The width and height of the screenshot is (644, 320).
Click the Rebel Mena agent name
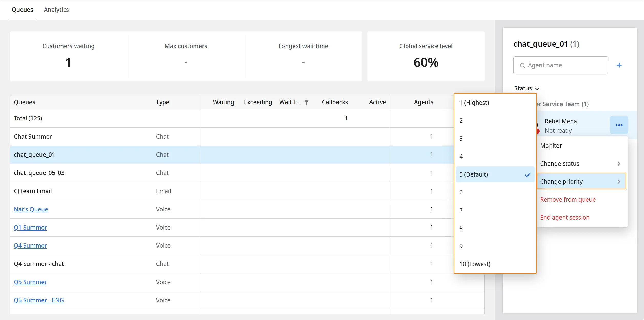pos(561,121)
